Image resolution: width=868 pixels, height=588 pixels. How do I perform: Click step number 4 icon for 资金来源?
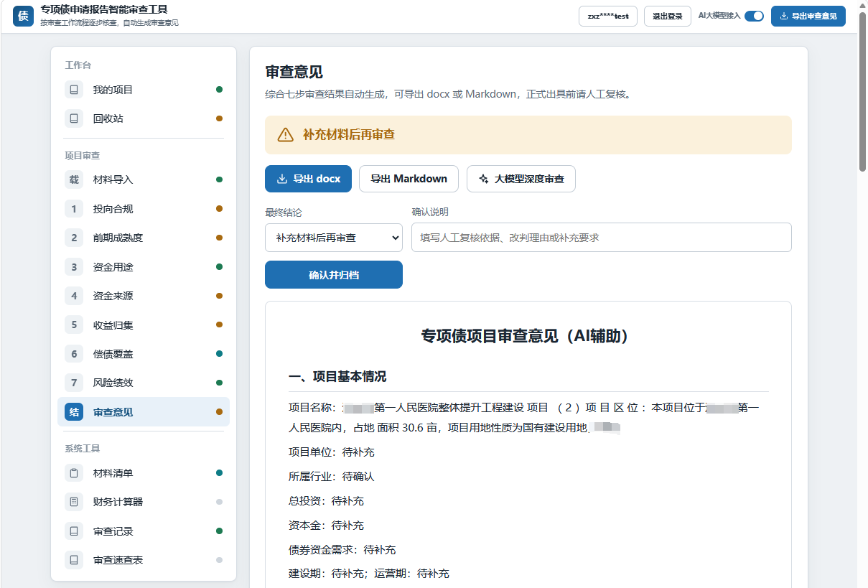[74, 296]
